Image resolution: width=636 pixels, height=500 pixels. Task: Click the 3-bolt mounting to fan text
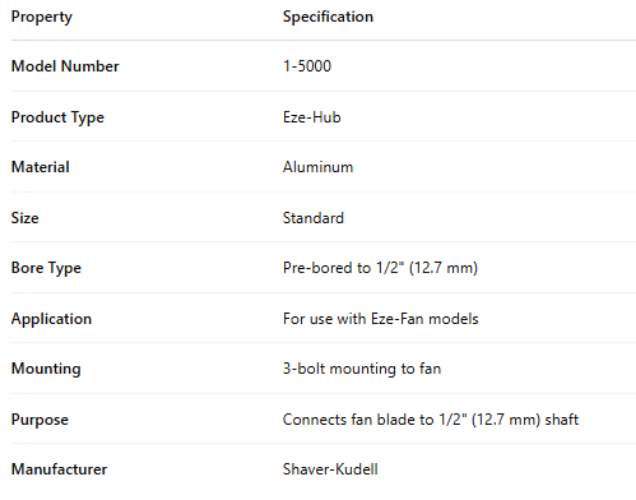pyautogui.click(x=362, y=369)
